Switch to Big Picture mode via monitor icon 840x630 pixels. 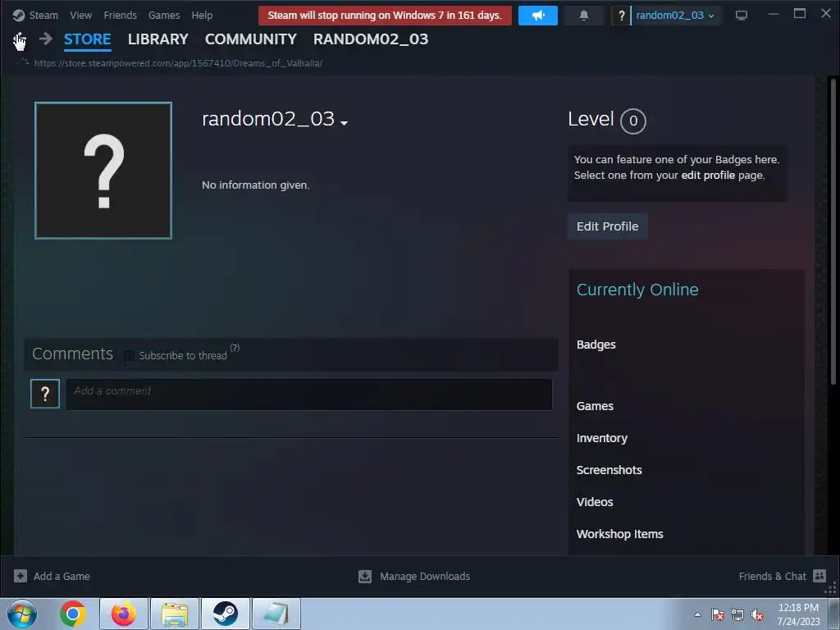click(x=742, y=16)
